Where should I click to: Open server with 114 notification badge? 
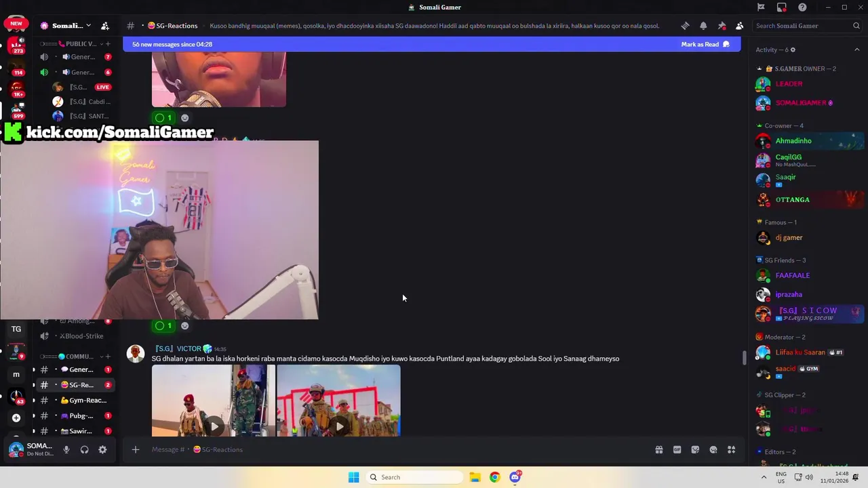tap(16, 68)
